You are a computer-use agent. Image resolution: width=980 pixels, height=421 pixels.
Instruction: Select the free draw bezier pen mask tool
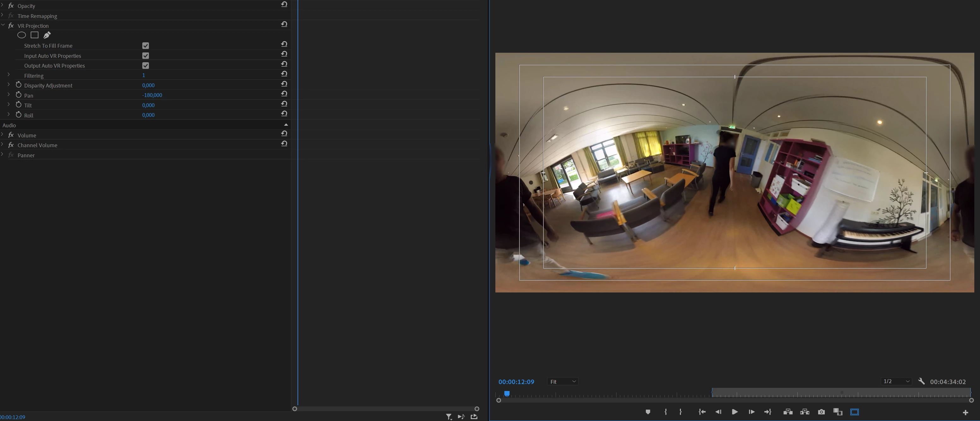[47, 35]
